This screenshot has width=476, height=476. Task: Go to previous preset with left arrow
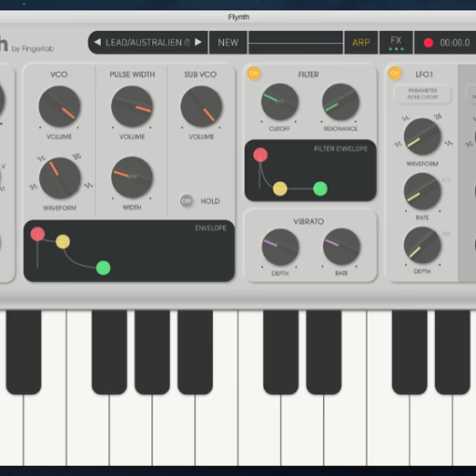tap(97, 42)
